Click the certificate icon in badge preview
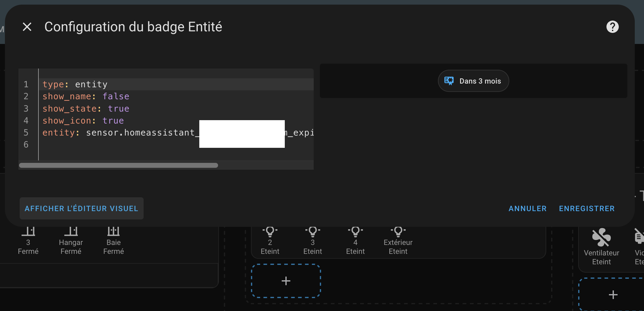 pos(449,81)
